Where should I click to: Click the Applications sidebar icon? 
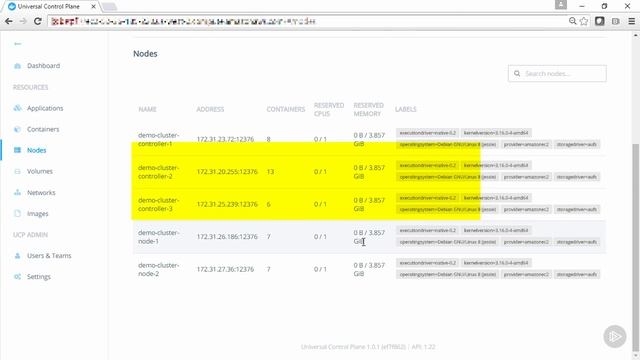click(x=18, y=108)
